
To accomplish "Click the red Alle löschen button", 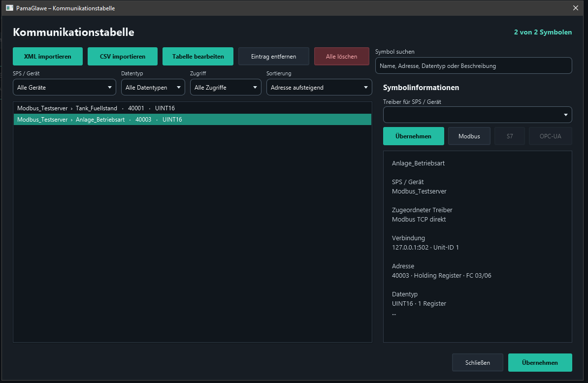I will point(342,57).
